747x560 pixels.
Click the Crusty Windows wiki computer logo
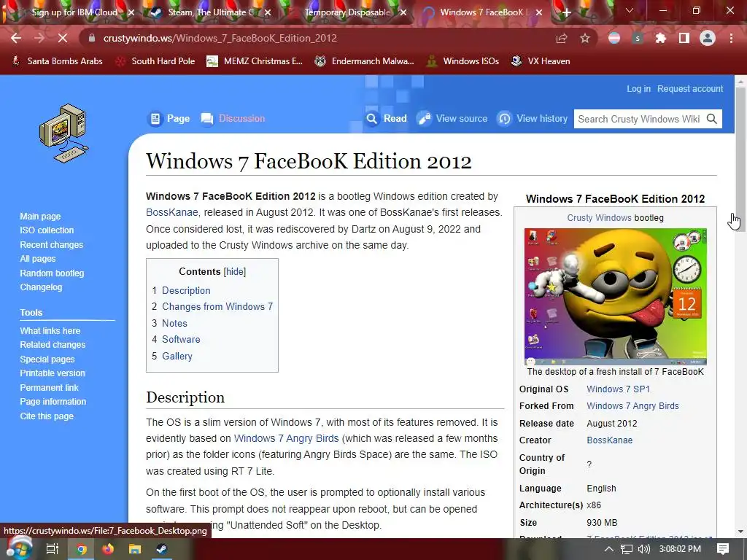tap(64, 133)
